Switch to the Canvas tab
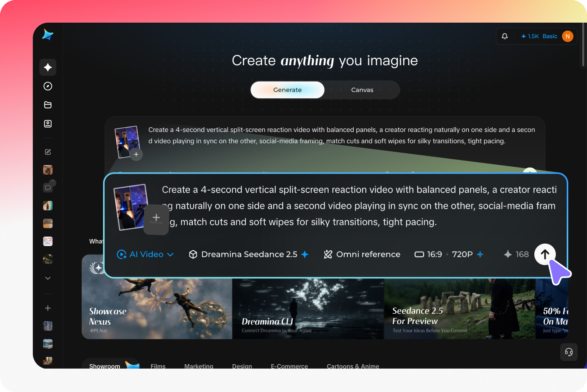 362,90
